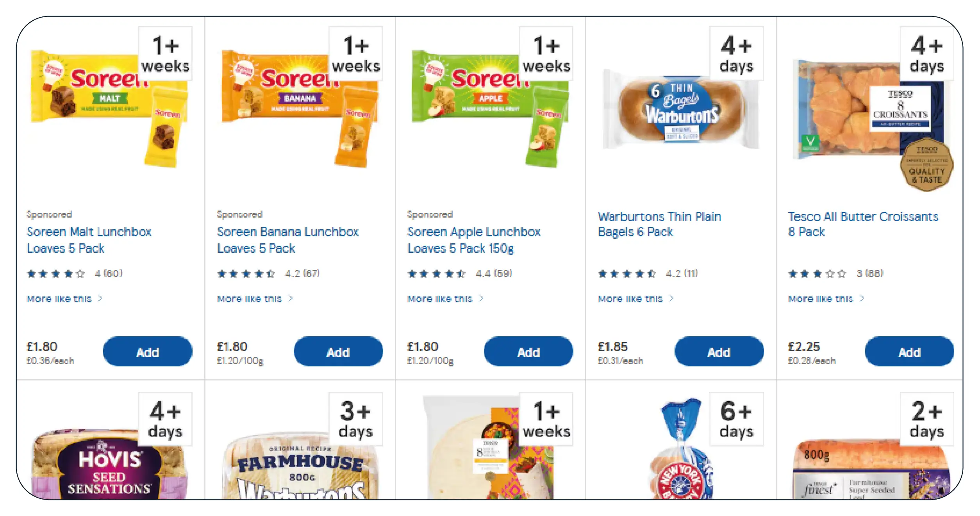Add Warburtons Thin Plain Bagels to basket
The height and width of the screenshot is (516, 980).
(719, 352)
